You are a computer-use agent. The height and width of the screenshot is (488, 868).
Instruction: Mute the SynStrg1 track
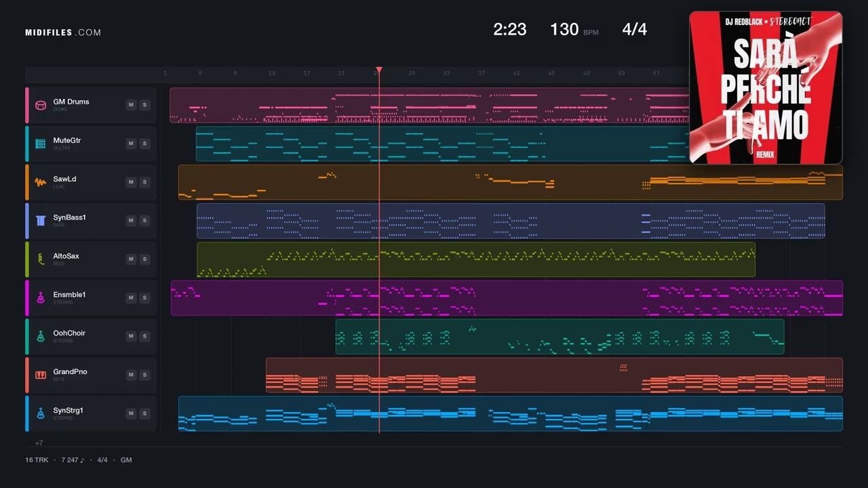(x=131, y=414)
